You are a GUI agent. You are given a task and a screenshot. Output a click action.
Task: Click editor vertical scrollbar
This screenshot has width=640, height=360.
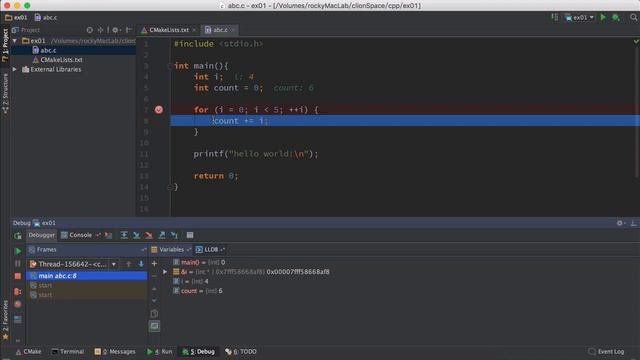tap(637, 108)
